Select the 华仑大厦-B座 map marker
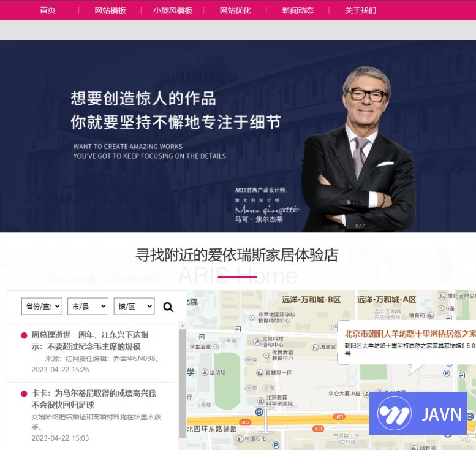 pyautogui.click(x=366, y=394)
